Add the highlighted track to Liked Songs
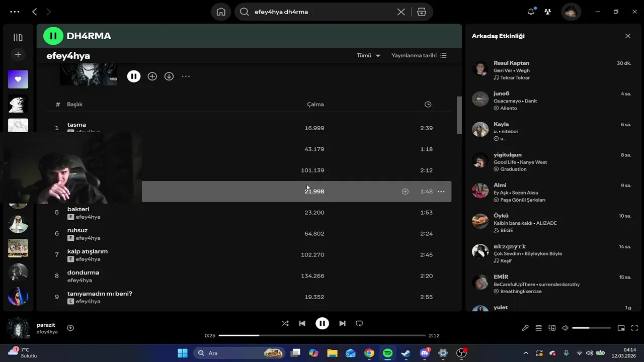644x362 pixels. point(405,192)
